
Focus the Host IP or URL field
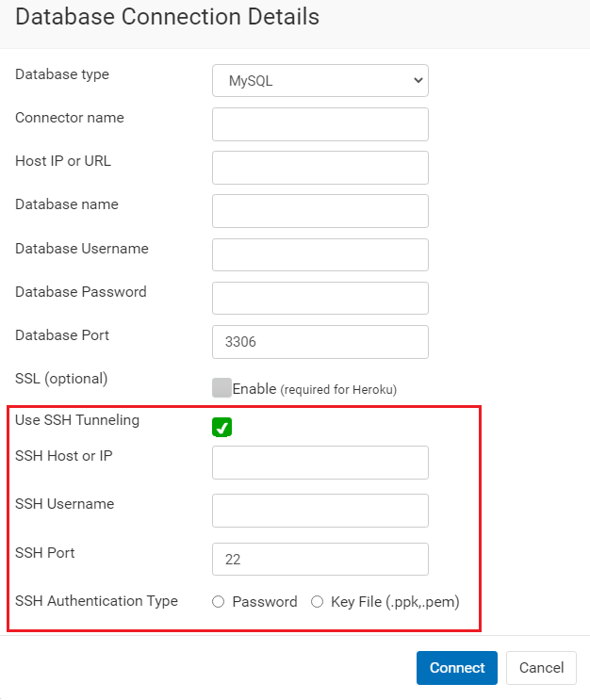[320, 168]
